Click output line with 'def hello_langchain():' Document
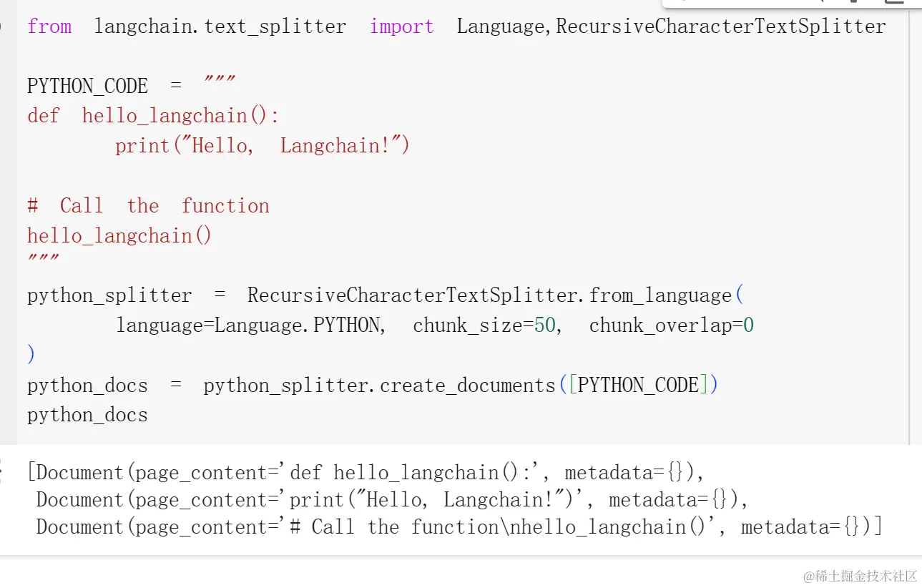This screenshot has height=588, width=922. pos(366,473)
